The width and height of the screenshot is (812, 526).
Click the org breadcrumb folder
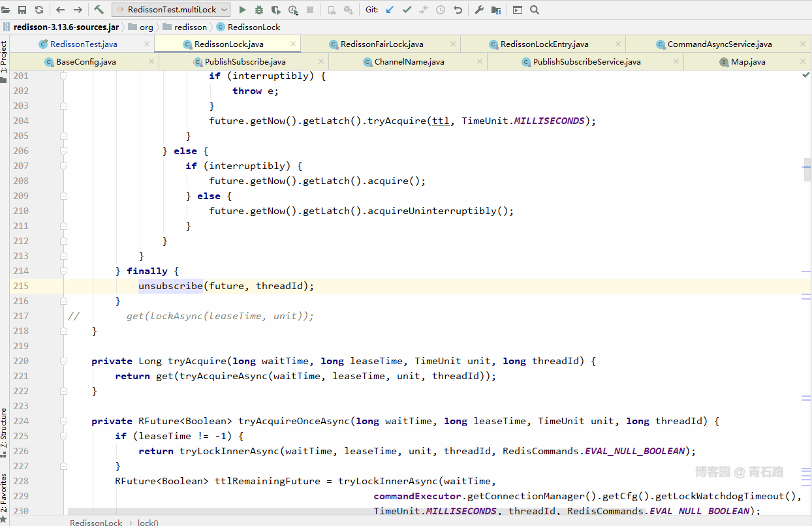(141, 27)
